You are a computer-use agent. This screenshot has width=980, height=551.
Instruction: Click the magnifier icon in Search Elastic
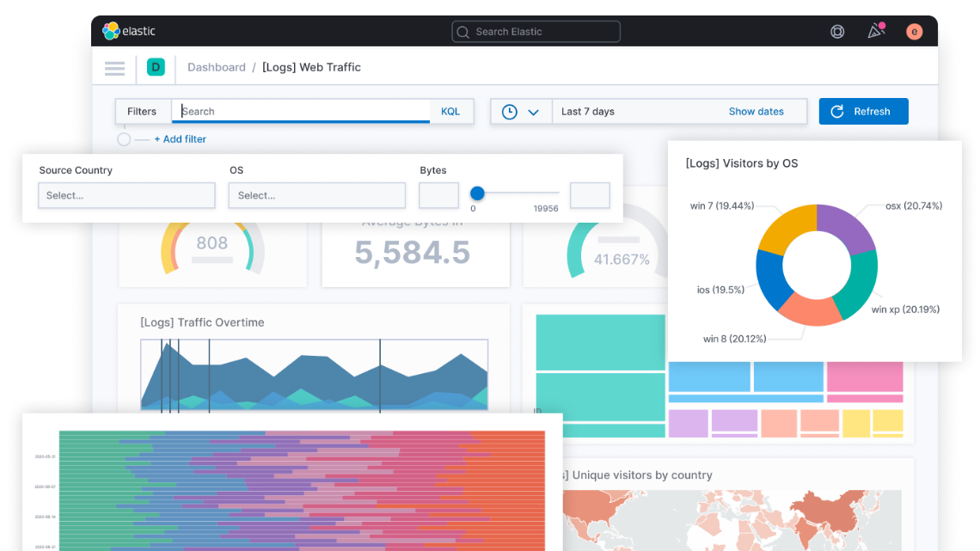click(x=462, y=32)
